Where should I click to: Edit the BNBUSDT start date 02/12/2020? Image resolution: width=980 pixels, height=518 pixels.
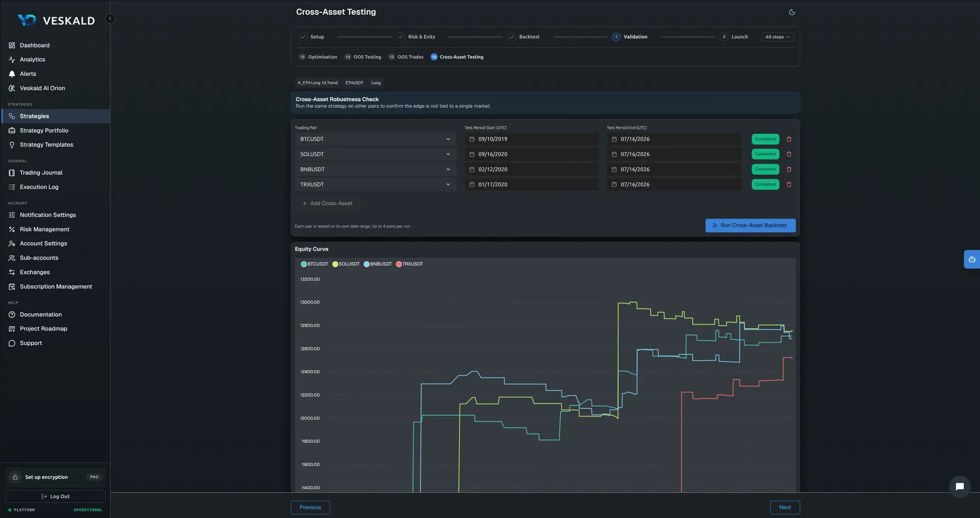point(531,170)
